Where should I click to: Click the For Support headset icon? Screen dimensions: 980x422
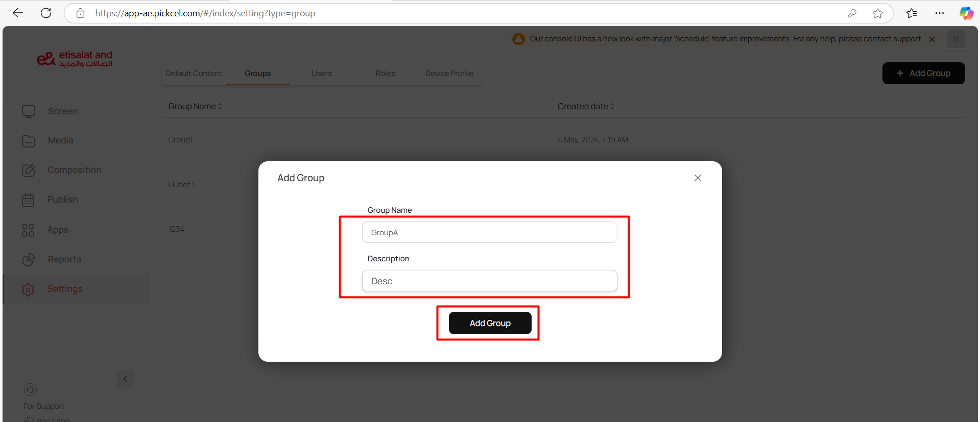click(x=30, y=390)
